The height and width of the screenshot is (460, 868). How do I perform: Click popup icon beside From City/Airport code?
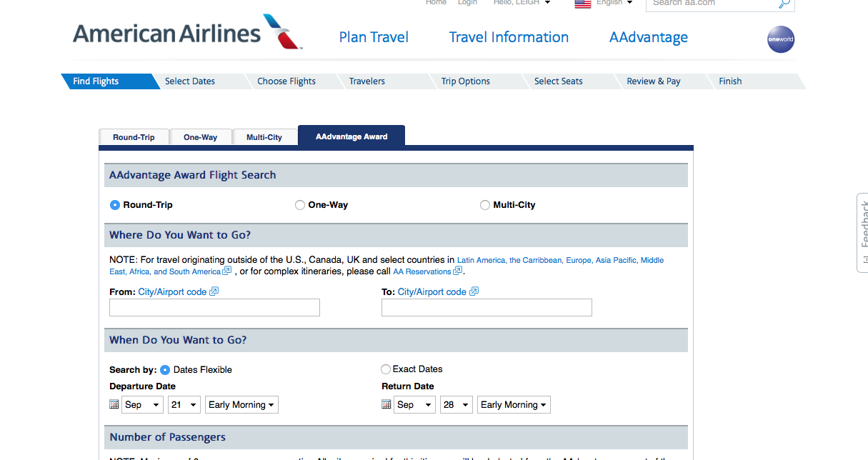(214, 291)
